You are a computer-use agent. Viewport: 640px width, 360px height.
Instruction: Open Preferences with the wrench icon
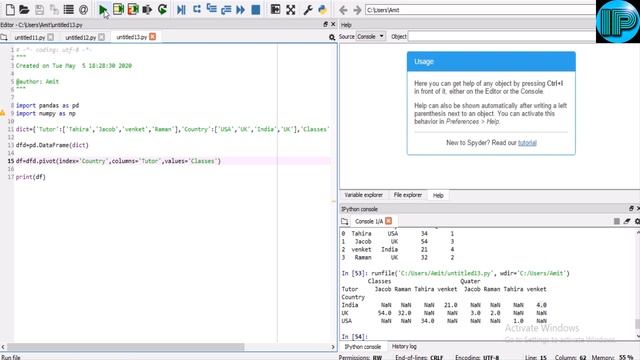point(308,9)
